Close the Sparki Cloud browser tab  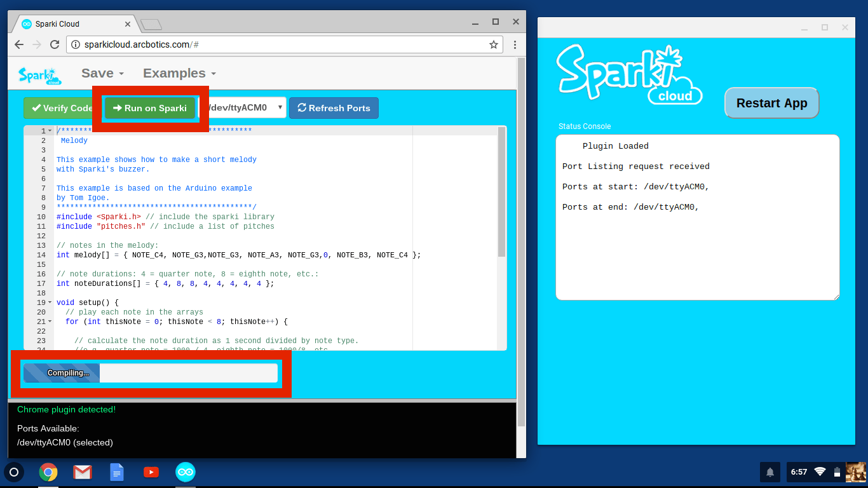[128, 24]
